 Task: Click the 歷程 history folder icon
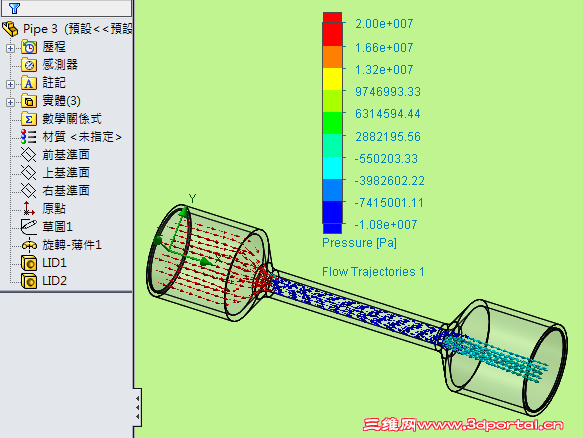(x=29, y=47)
